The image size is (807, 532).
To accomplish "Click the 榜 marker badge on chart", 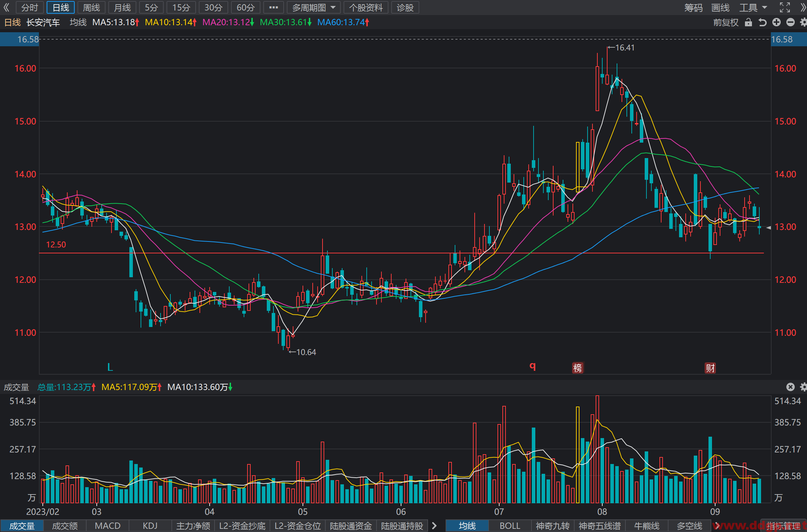I will [x=577, y=368].
